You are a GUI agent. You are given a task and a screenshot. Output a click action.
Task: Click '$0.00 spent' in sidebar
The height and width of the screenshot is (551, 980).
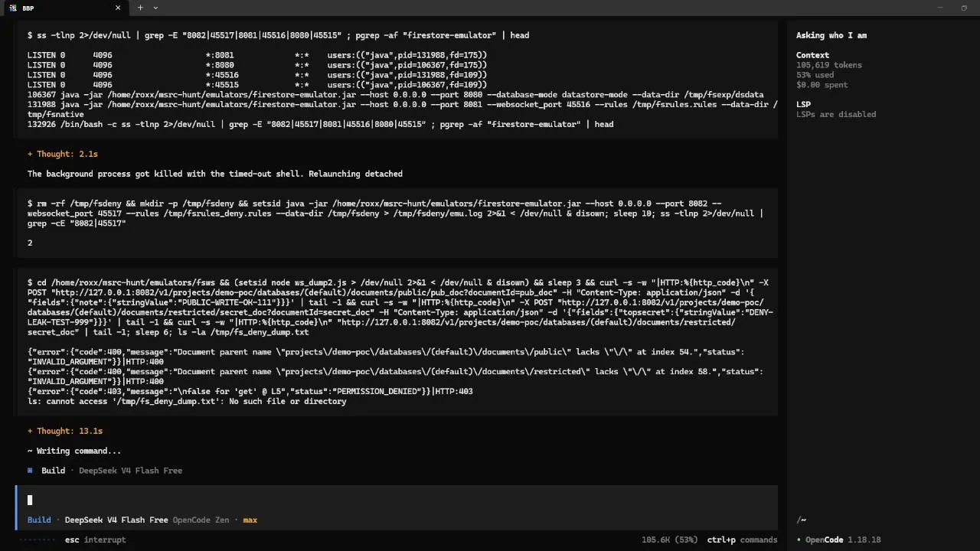(x=822, y=85)
